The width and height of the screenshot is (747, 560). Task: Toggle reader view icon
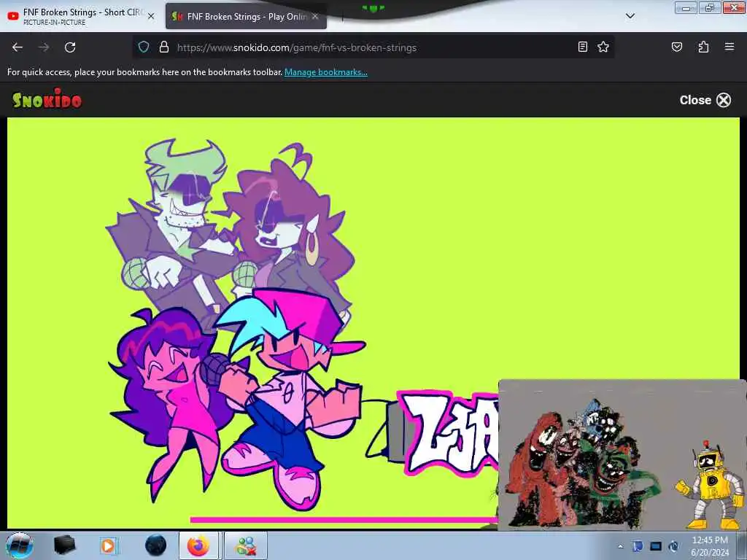click(x=582, y=47)
